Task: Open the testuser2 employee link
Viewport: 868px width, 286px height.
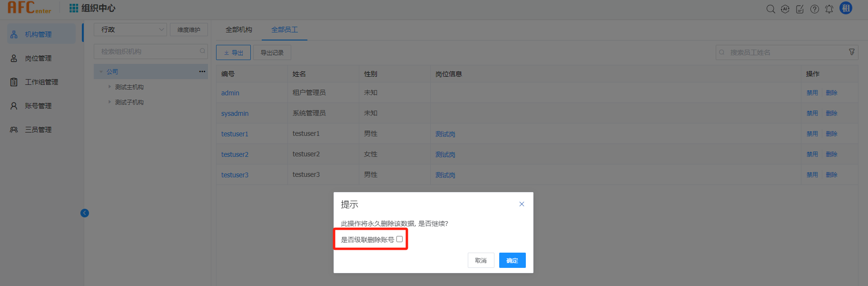Action: pyautogui.click(x=235, y=154)
